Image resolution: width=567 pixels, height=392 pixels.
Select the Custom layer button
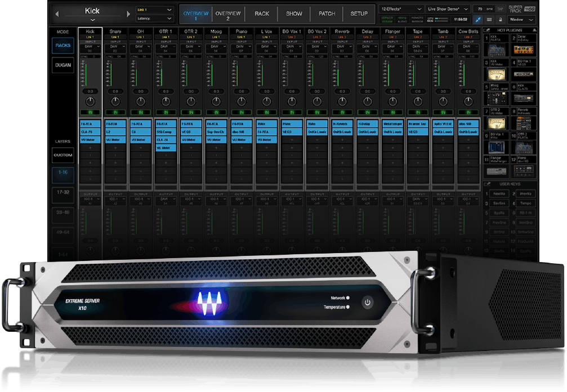click(63, 155)
